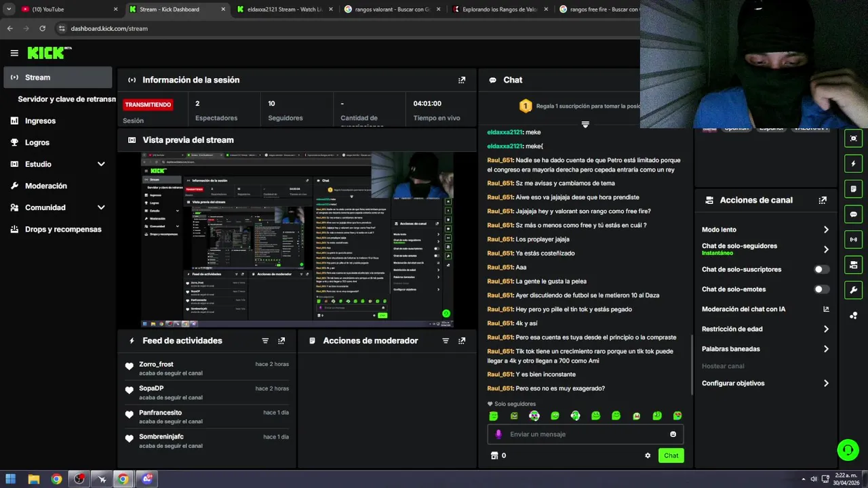868x488 pixels.
Task: Open Zorro_frost in activity feed
Action: click(156, 365)
